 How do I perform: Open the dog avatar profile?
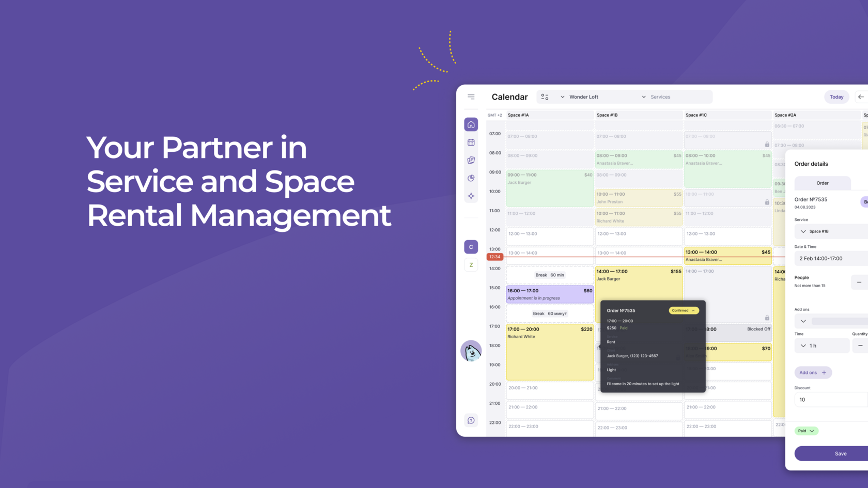[471, 351]
